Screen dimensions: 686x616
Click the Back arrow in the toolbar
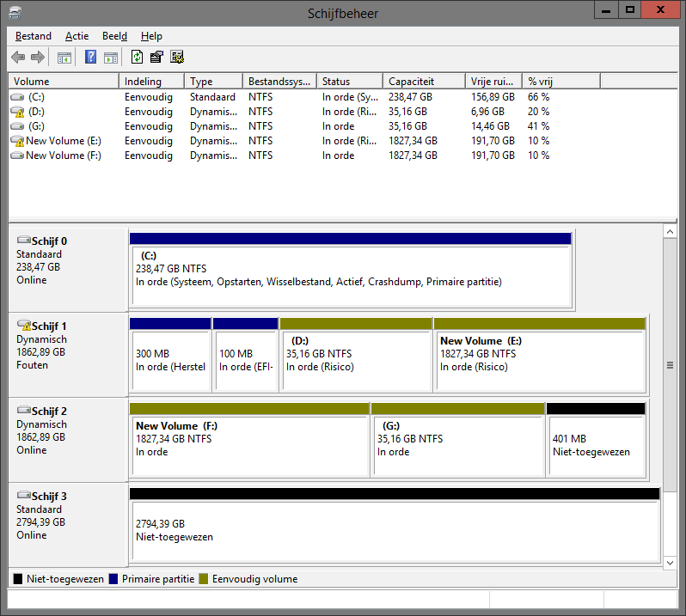(18, 58)
